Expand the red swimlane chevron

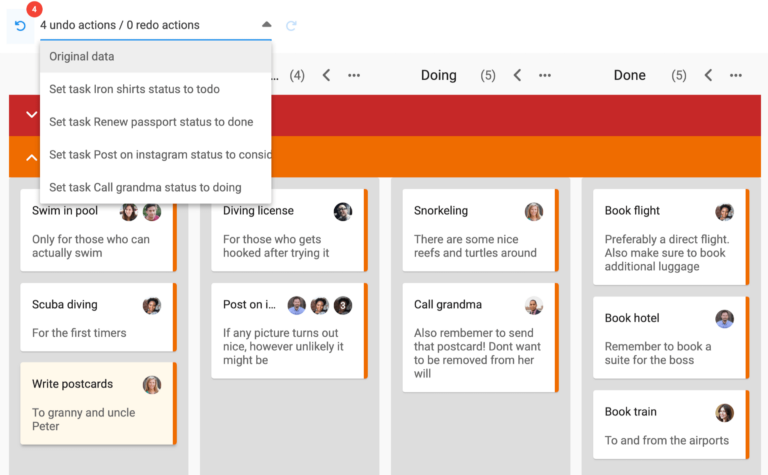pos(31,115)
